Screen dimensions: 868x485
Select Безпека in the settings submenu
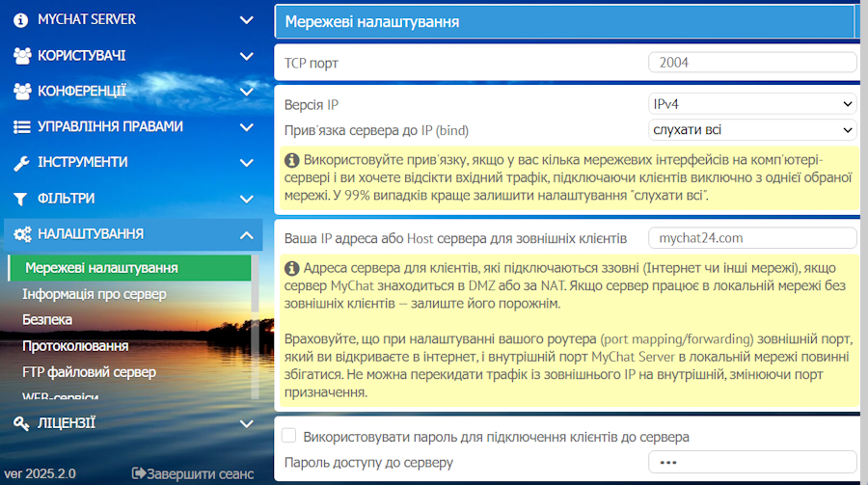click(x=47, y=319)
